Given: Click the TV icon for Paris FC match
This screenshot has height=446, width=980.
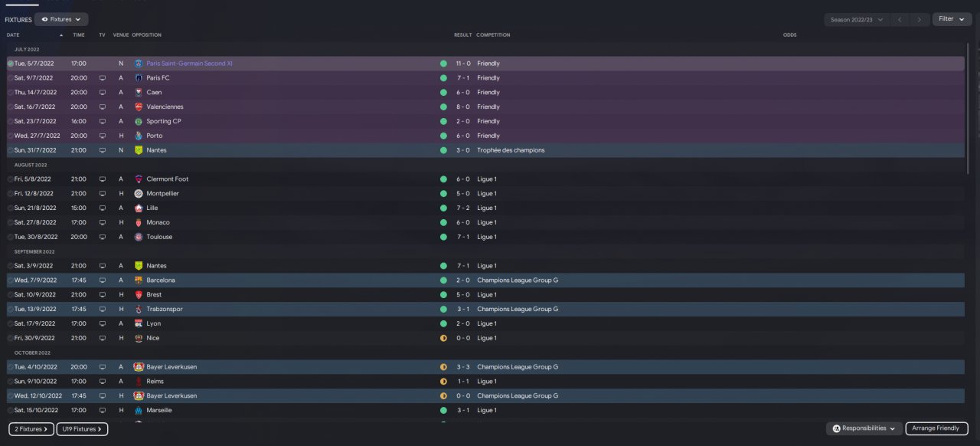Looking at the screenshot, I should 103,78.
